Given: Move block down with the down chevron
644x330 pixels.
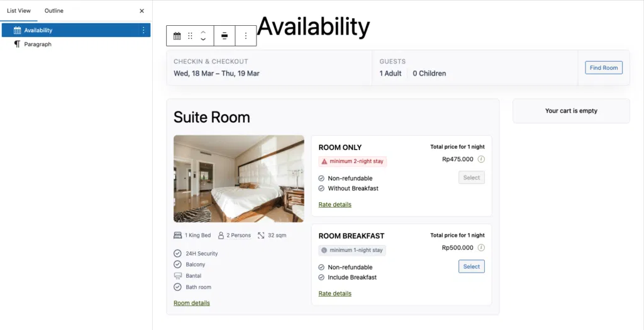Looking at the screenshot, I should (x=203, y=40).
